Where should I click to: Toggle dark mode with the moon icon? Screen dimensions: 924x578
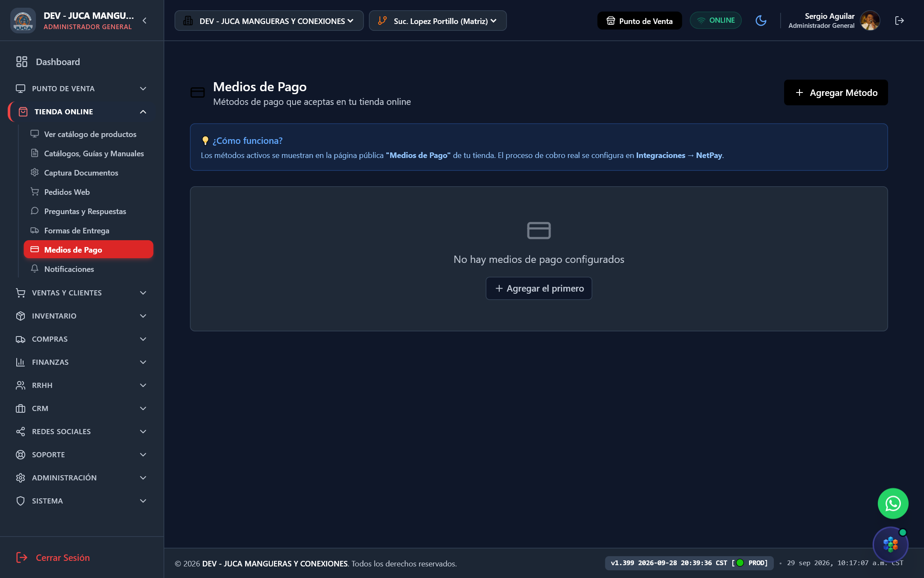tap(761, 21)
